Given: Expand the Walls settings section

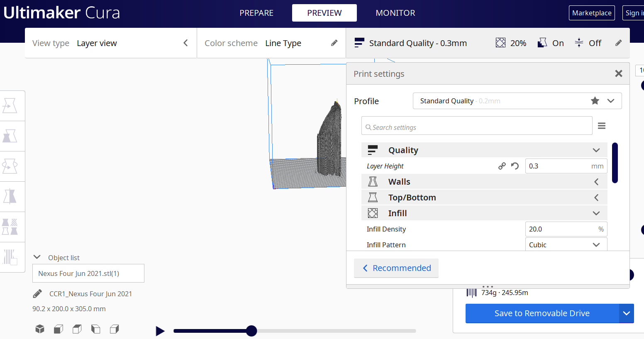Looking at the screenshot, I should click(x=596, y=182).
